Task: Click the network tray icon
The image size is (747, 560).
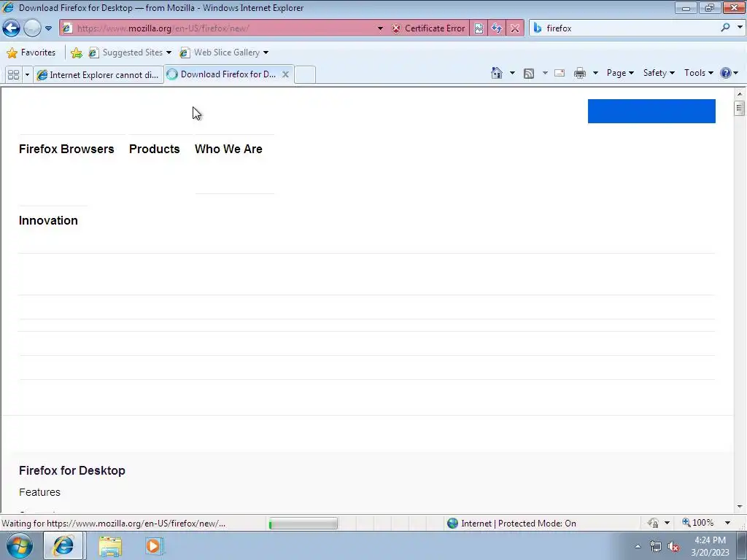Action: coord(656,547)
